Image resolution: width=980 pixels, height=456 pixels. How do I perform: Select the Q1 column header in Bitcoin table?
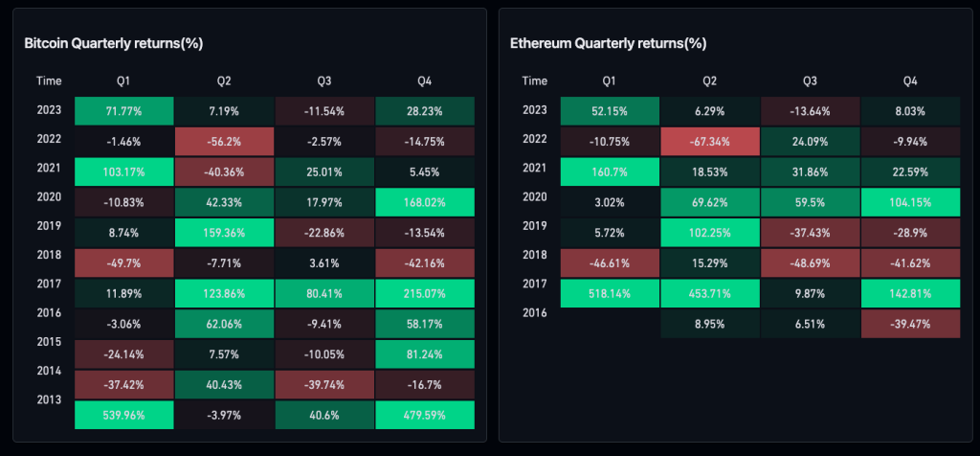click(124, 80)
